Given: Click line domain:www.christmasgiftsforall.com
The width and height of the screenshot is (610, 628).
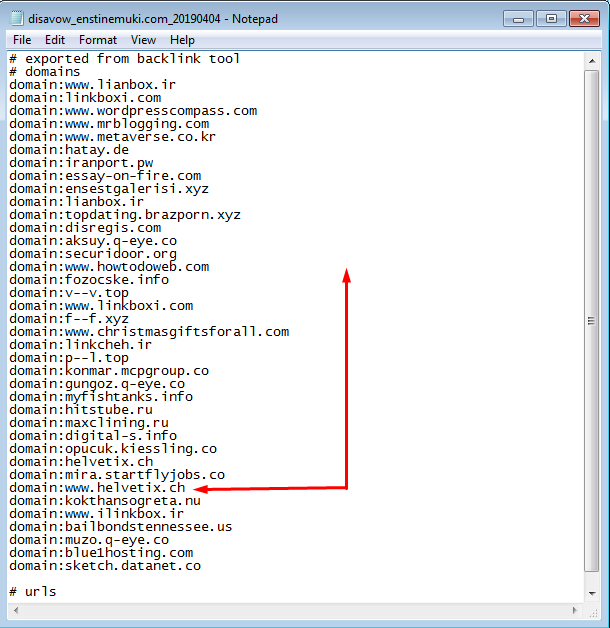Looking at the screenshot, I should click(x=149, y=332).
